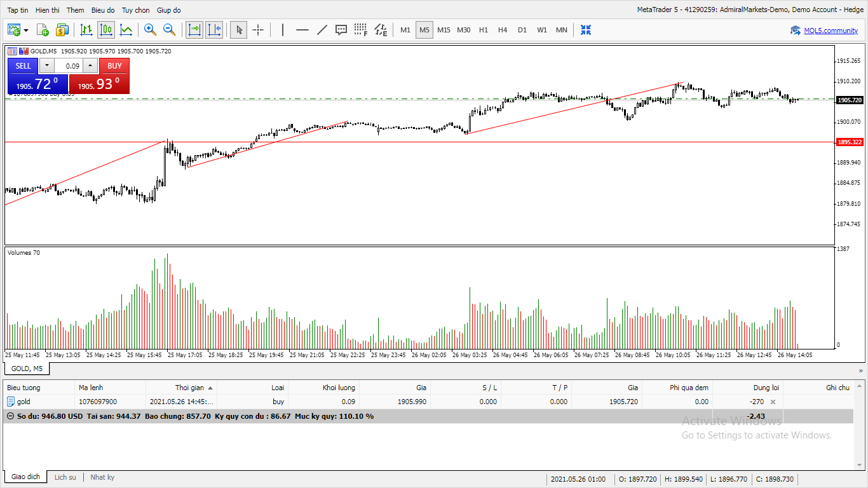Select the horizontal line drawing tool
Screen dimensions: 868x488
[x=302, y=30]
